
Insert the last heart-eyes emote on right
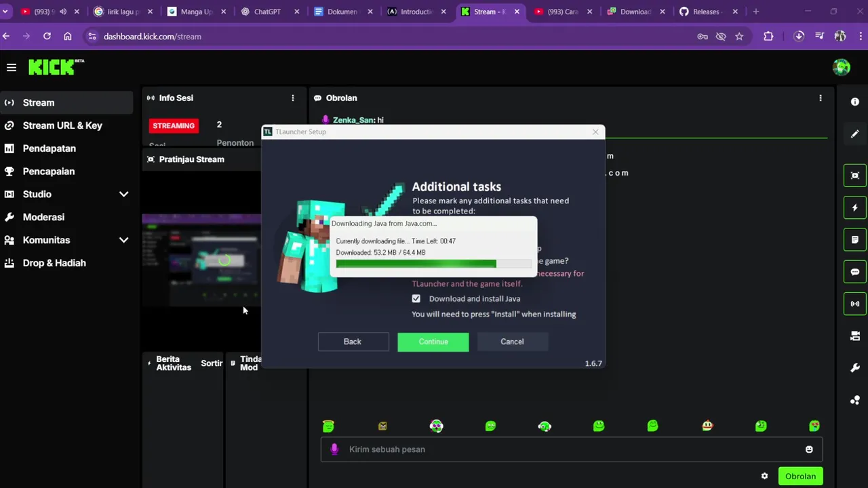point(814,426)
